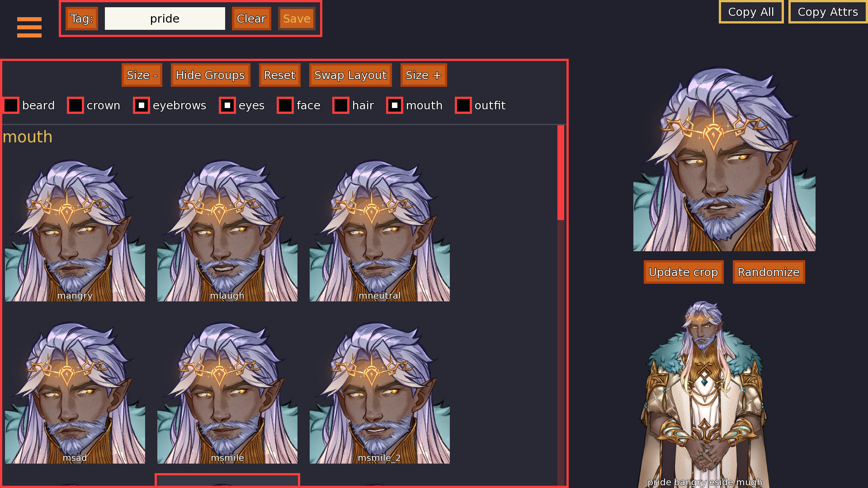Toggle the eyes group checkbox
The width and height of the screenshot is (868, 488).
(227, 105)
